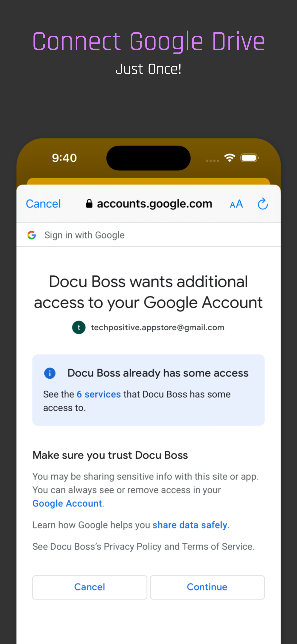Tap the 9:40 status bar clock
This screenshot has height=644, width=297.
(64, 158)
